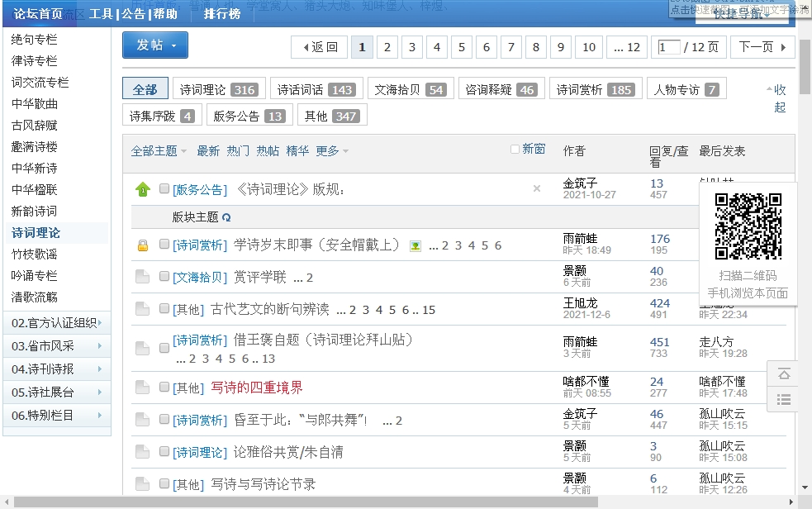
Task: Enable the 新窗 checkbox
Action: click(515, 149)
